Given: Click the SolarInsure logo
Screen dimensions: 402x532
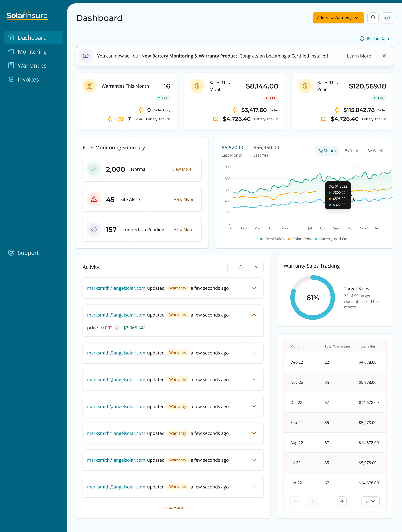Looking at the screenshot, I should pyautogui.click(x=27, y=15).
